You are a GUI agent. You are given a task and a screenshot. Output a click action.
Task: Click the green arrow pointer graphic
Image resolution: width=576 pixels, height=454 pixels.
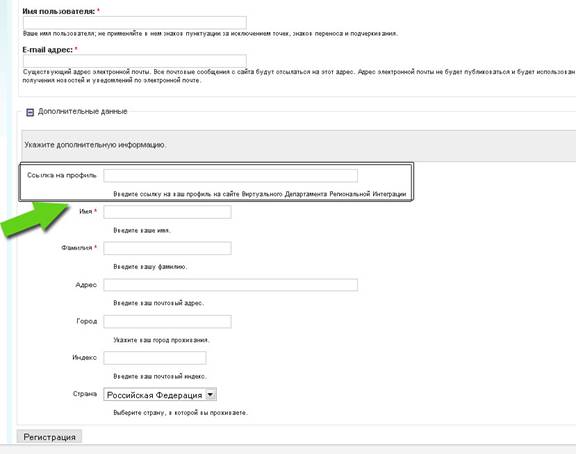pos(35,220)
